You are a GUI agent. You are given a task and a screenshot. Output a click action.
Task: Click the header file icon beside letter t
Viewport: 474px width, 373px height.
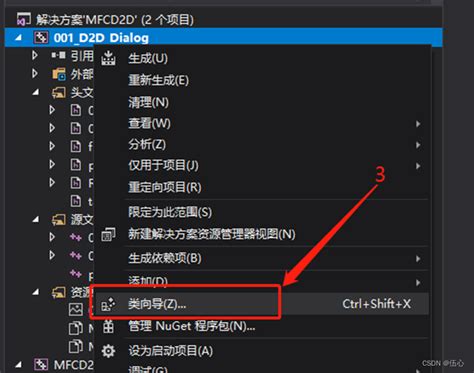pyautogui.click(x=76, y=201)
